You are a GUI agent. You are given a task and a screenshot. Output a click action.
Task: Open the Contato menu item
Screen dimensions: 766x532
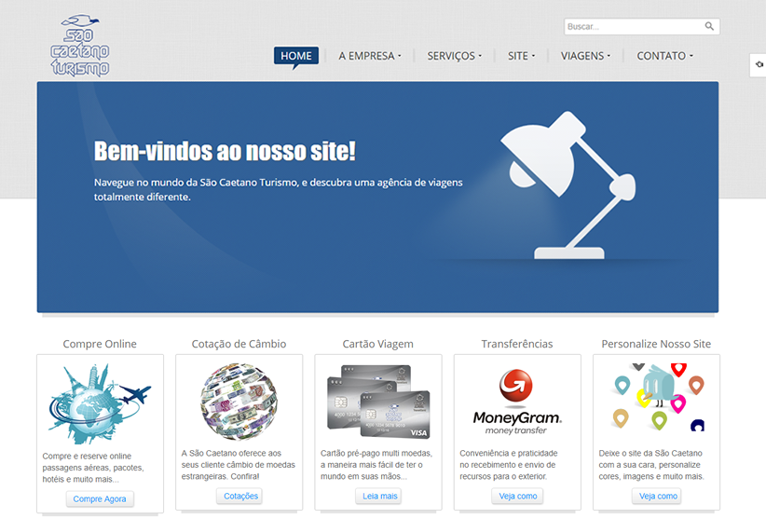[x=664, y=56]
